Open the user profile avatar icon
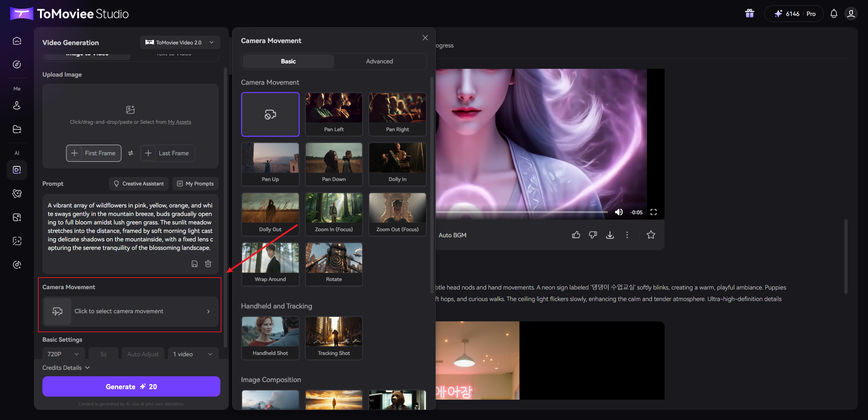Image resolution: width=868 pixels, height=420 pixels. pos(851,14)
